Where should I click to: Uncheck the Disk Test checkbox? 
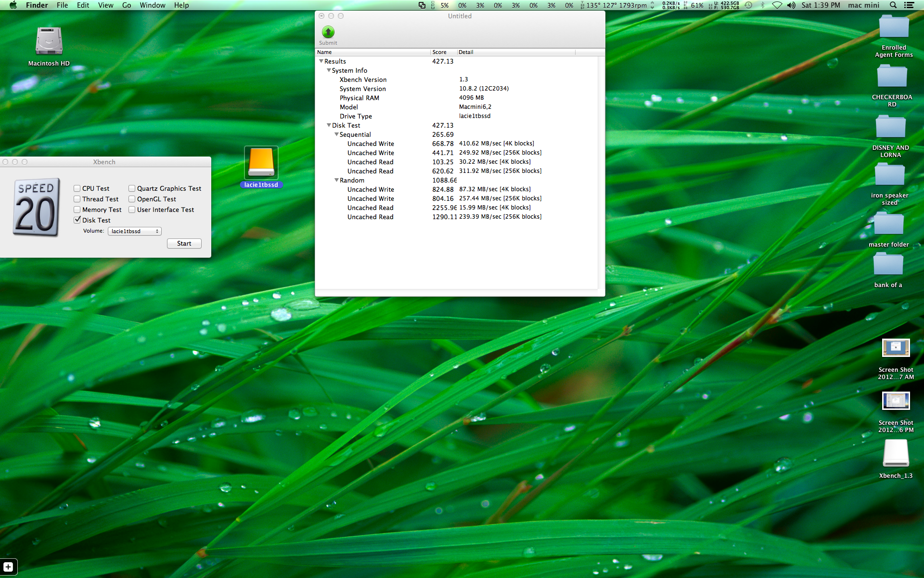[x=77, y=220]
